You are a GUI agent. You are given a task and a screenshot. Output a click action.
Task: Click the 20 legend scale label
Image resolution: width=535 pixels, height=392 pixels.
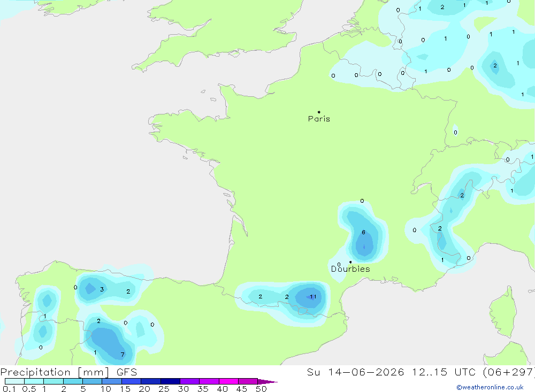pos(144,389)
